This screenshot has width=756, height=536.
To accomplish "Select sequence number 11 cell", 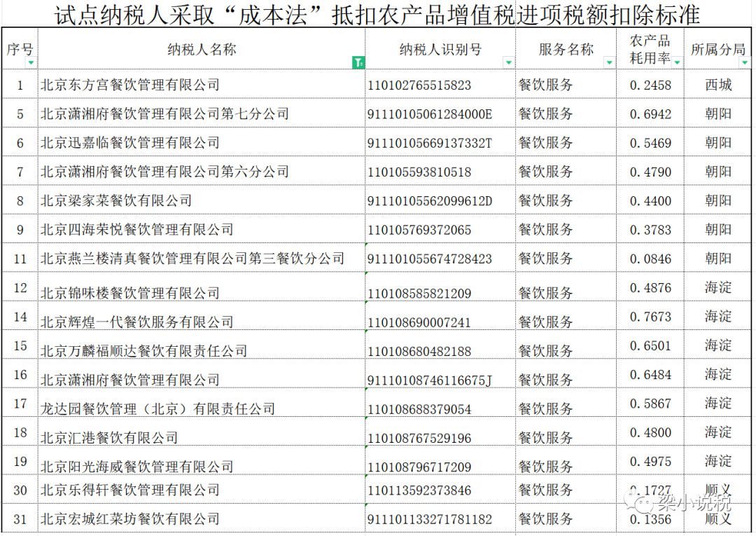I will [20, 258].
